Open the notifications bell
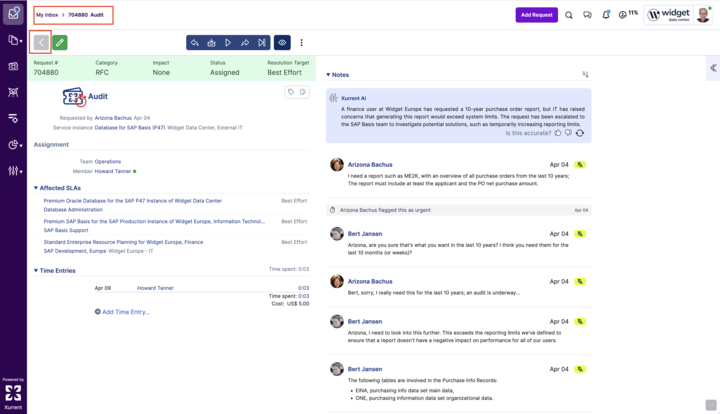 [606, 15]
